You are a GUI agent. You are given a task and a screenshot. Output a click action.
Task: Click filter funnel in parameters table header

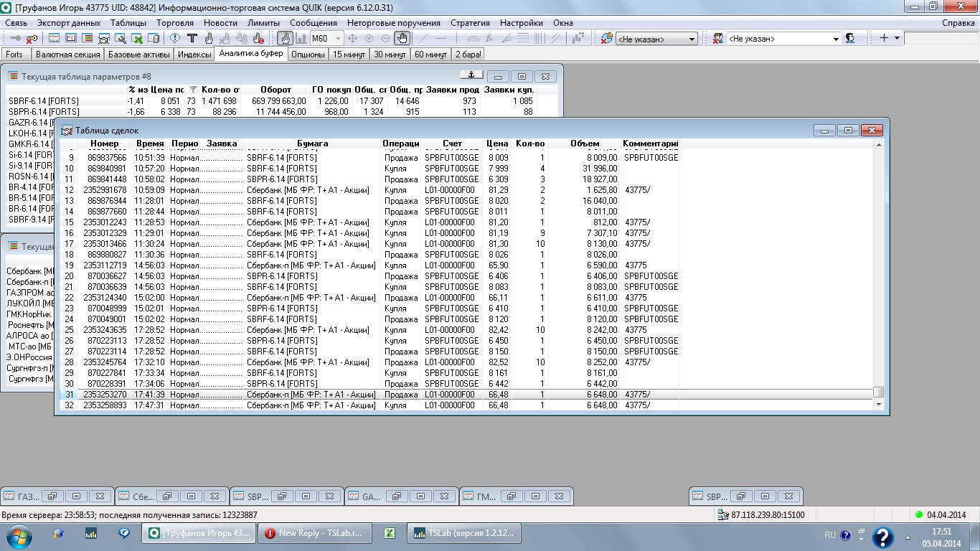pos(192,90)
